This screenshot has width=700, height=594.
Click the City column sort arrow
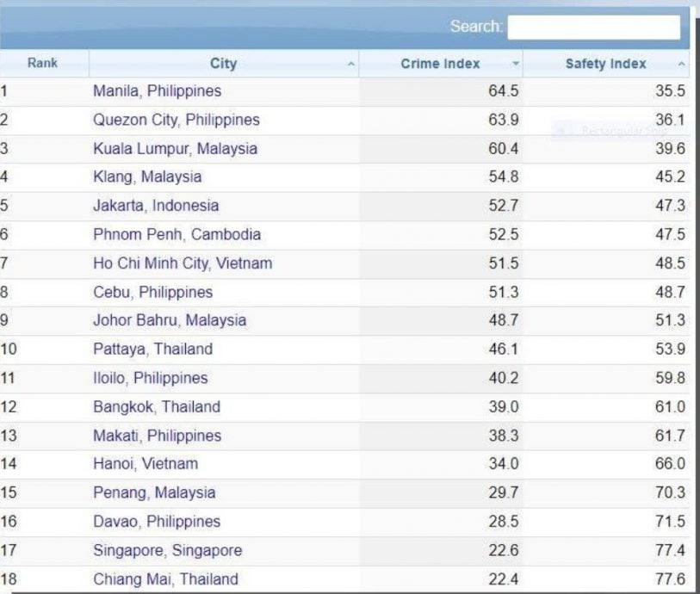tap(350, 65)
